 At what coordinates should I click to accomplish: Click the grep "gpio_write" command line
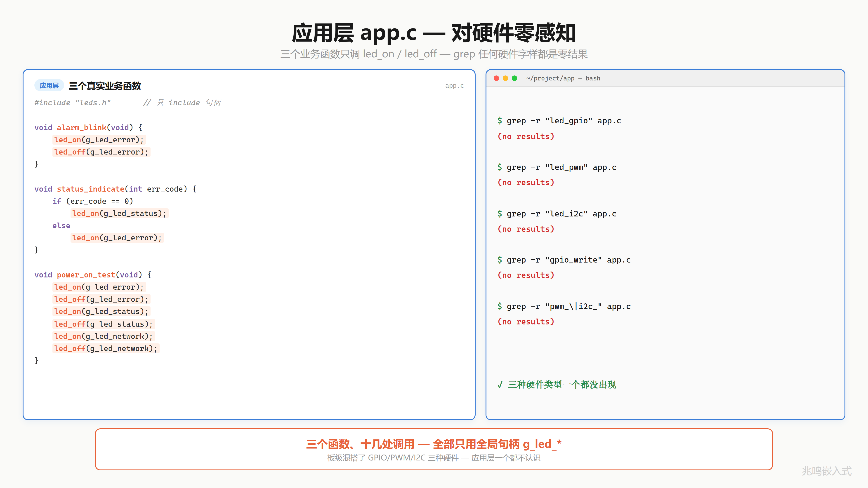point(564,260)
